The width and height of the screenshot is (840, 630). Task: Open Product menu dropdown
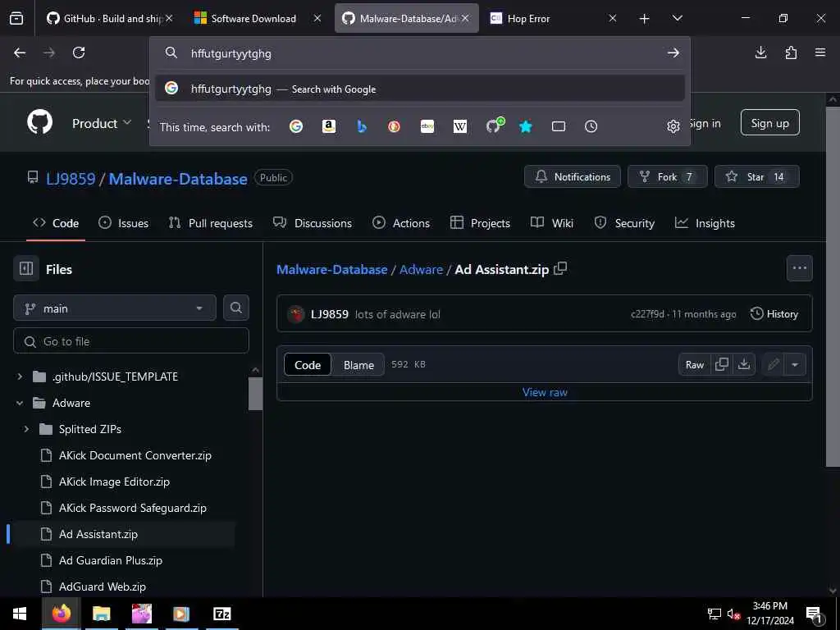[102, 123]
